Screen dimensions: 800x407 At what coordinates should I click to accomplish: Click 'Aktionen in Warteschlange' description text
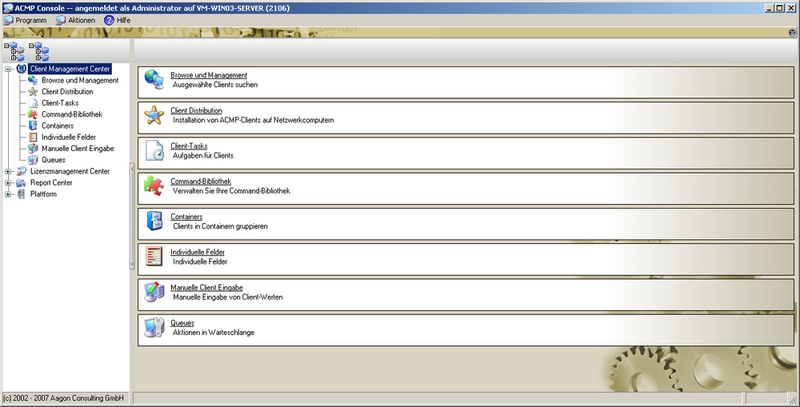tap(213, 333)
